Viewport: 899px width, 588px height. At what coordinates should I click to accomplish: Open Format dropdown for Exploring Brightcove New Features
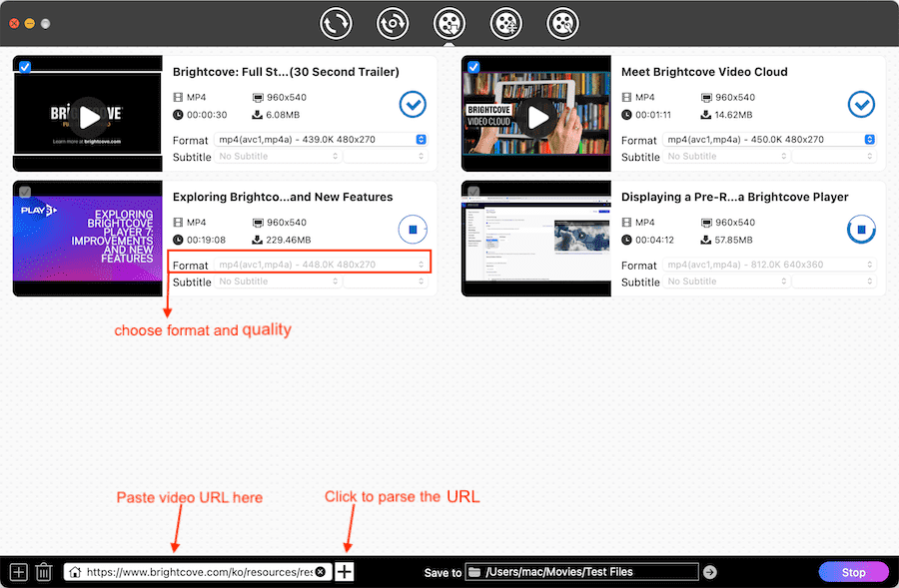pyautogui.click(x=321, y=265)
